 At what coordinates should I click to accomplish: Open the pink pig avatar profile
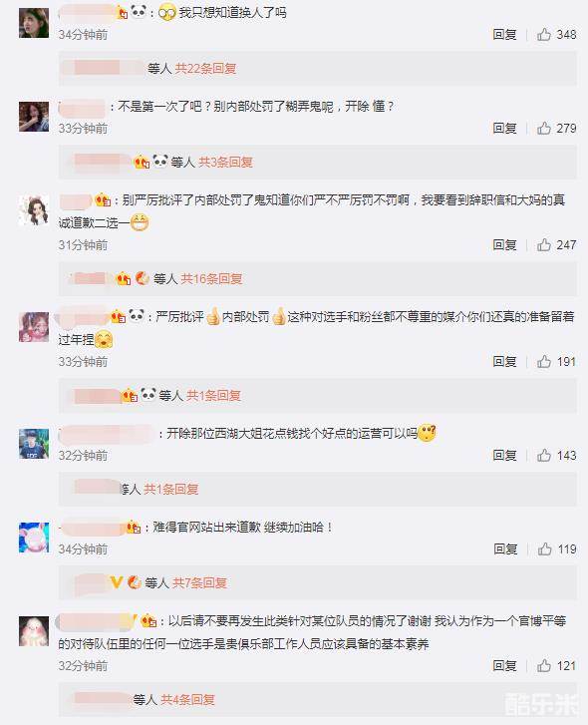pyautogui.click(x=34, y=538)
